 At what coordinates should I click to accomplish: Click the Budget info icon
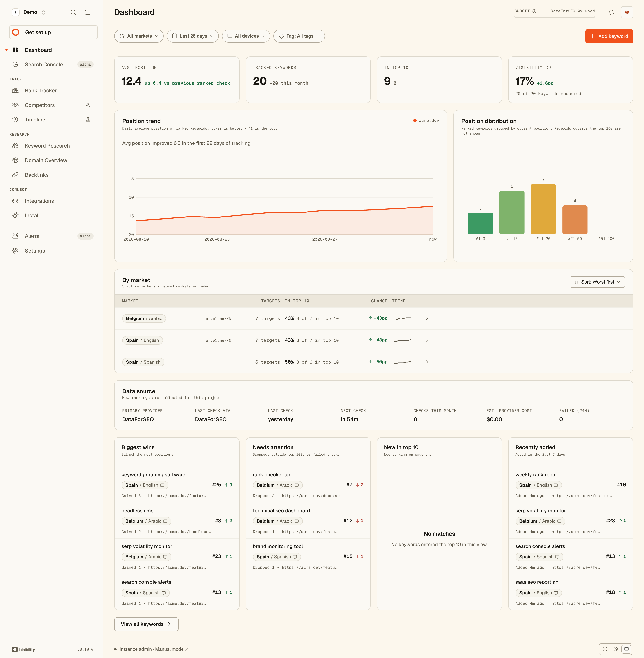(534, 11)
